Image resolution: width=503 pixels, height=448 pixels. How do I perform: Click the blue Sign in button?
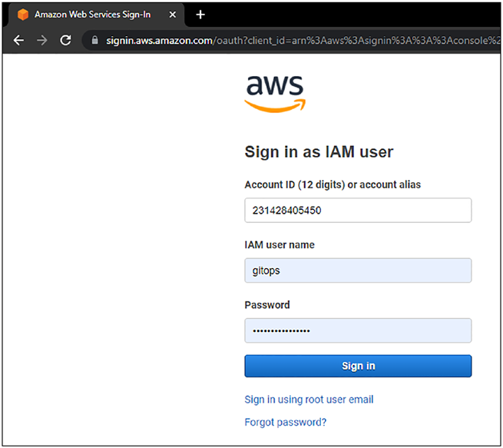[358, 366]
